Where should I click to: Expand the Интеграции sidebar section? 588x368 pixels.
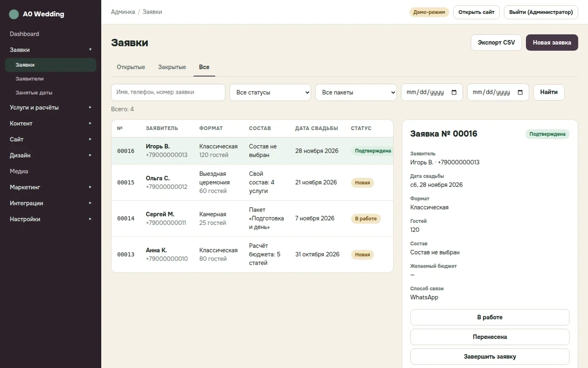pos(50,203)
